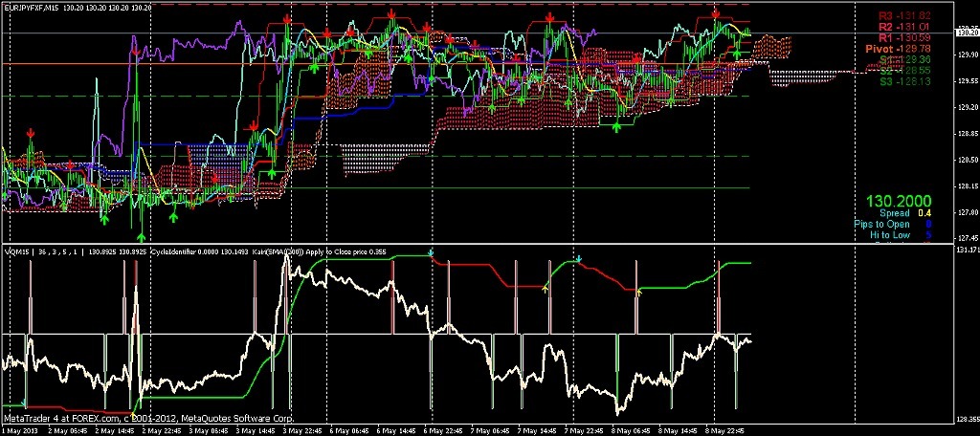Click the current price tag 130.20 on axis

point(967,32)
